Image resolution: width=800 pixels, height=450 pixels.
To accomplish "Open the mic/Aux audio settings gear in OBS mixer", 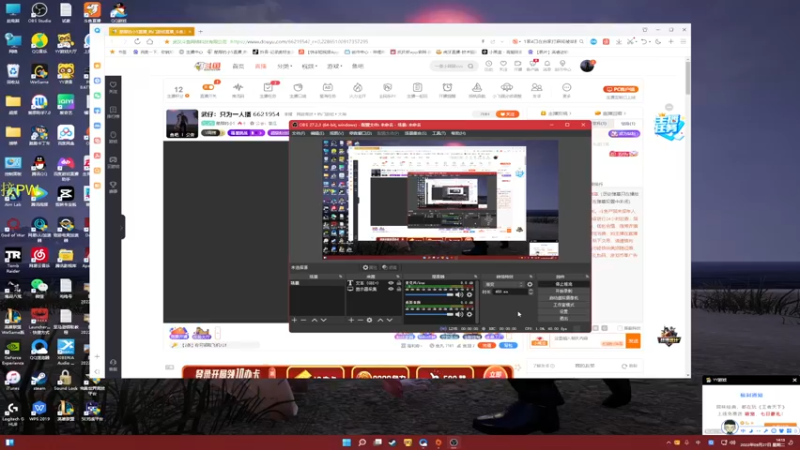I will coord(469,294).
